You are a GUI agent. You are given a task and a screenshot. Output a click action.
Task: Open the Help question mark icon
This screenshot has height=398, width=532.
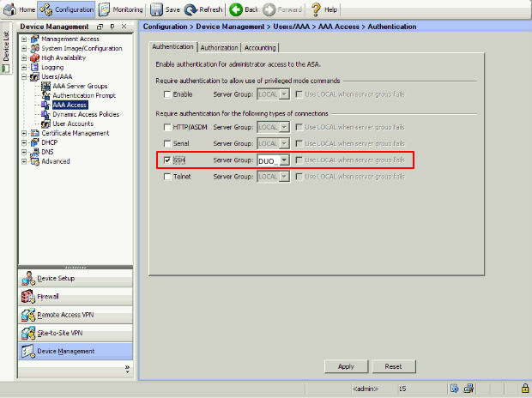316,9
